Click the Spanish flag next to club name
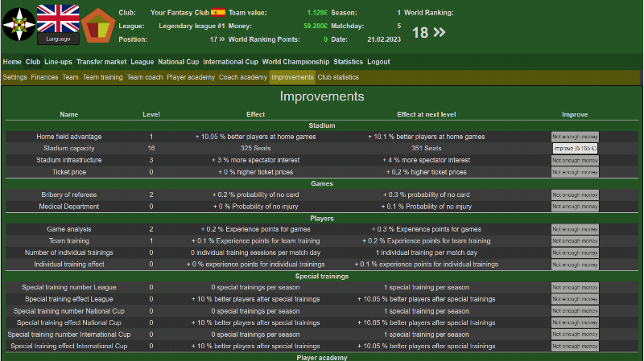The image size is (644, 361). click(217, 13)
